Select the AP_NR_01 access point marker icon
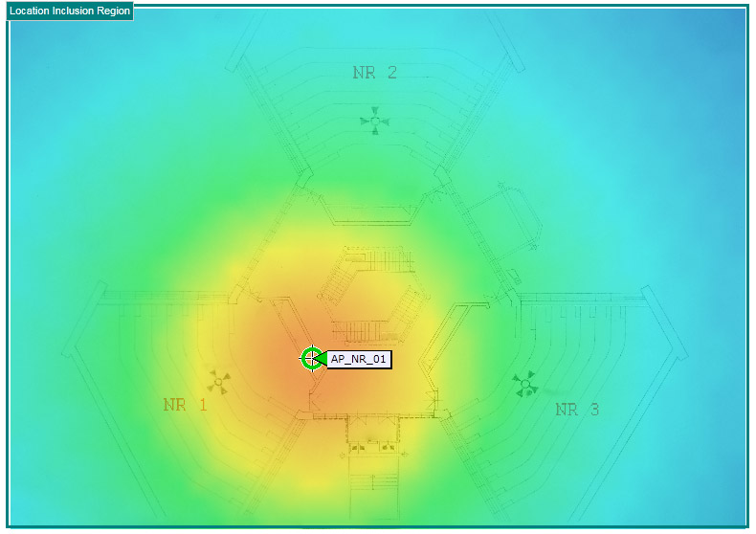Screen dimensions: 756x534 point(312,359)
